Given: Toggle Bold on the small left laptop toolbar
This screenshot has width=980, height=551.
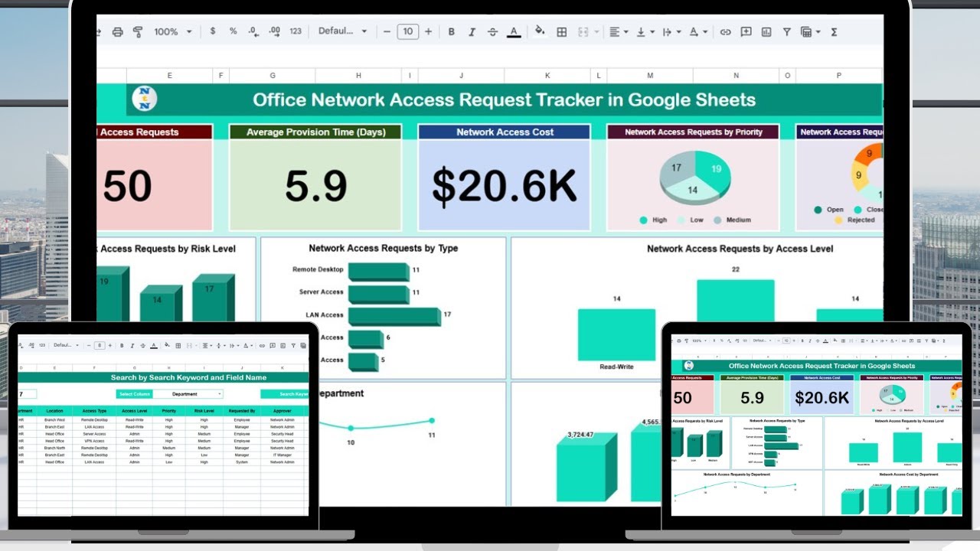Looking at the screenshot, I should (122, 346).
